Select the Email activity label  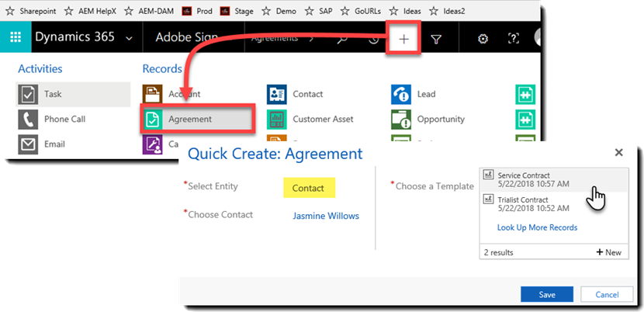[x=54, y=144]
